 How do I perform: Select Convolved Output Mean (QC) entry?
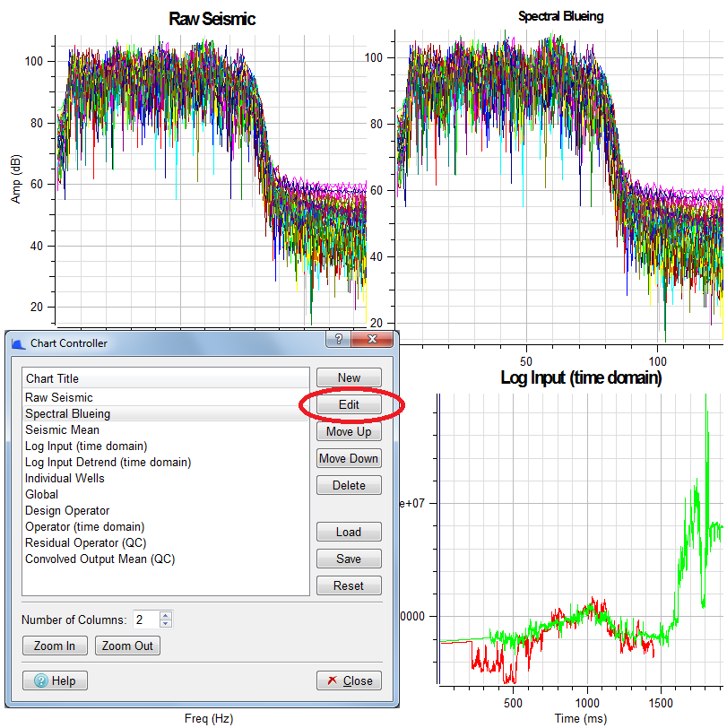point(100,559)
